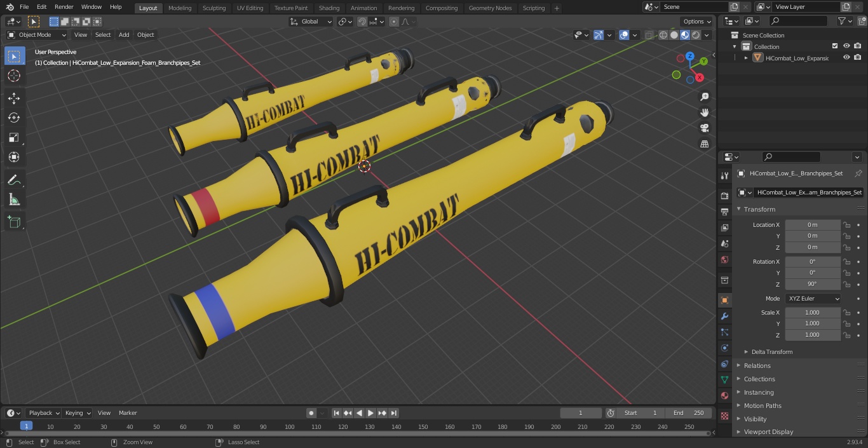This screenshot has width=868, height=448.
Task: Select the Select Box tool
Action: (x=14, y=56)
